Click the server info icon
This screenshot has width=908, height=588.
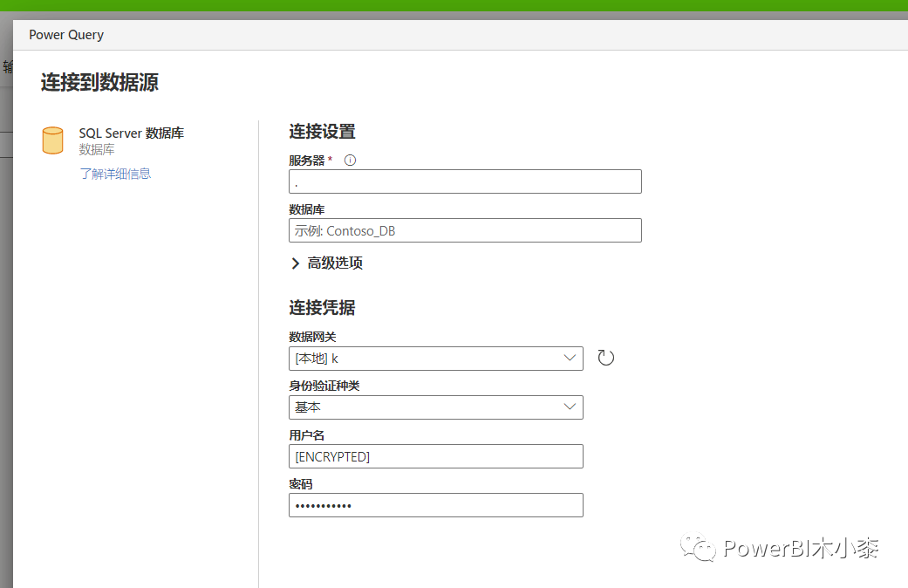click(x=350, y=161)
